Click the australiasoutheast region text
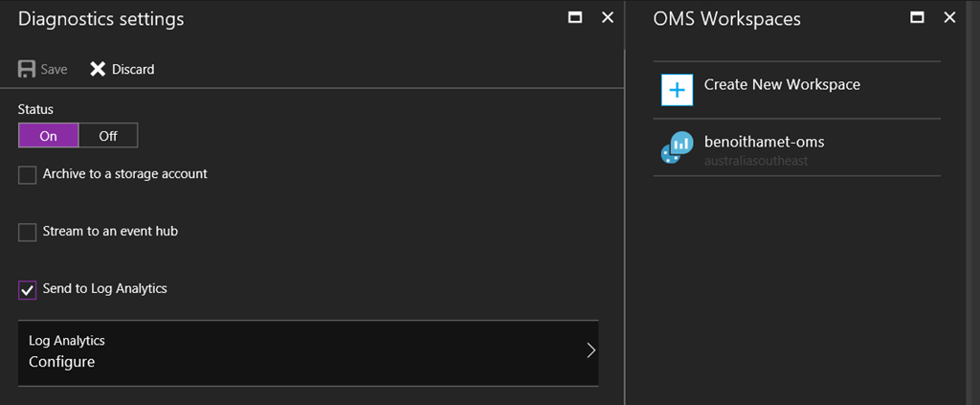The height and width of the screenshot is (405, 980). tap(756, 161)
